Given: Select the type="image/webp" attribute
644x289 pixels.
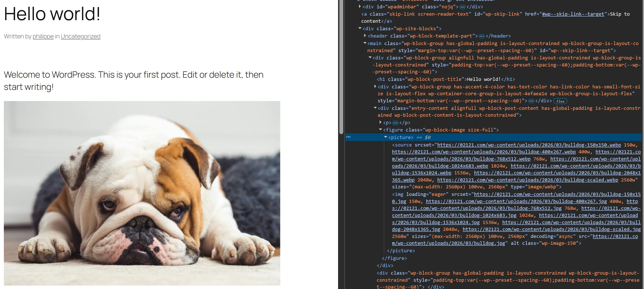Looking at the screenshot, I should coord(535,187).
